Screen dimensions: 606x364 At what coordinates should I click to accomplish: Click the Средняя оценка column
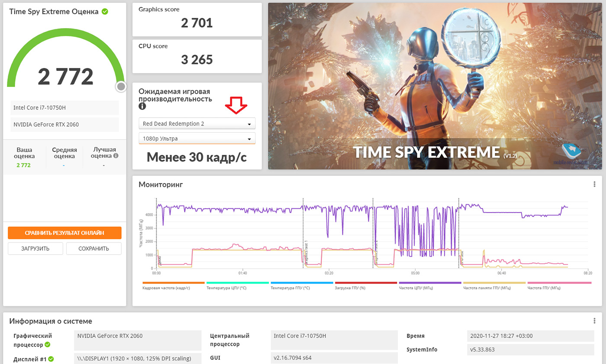point(64,157)
